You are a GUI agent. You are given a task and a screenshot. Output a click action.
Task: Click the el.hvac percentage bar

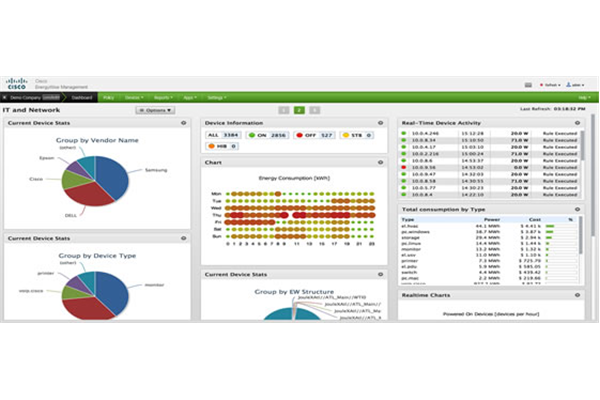(561, 226)
